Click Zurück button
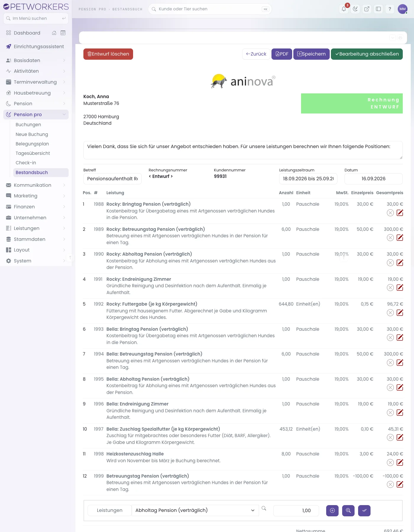Viewport: 414px width, 532px height. coord(256,54)
